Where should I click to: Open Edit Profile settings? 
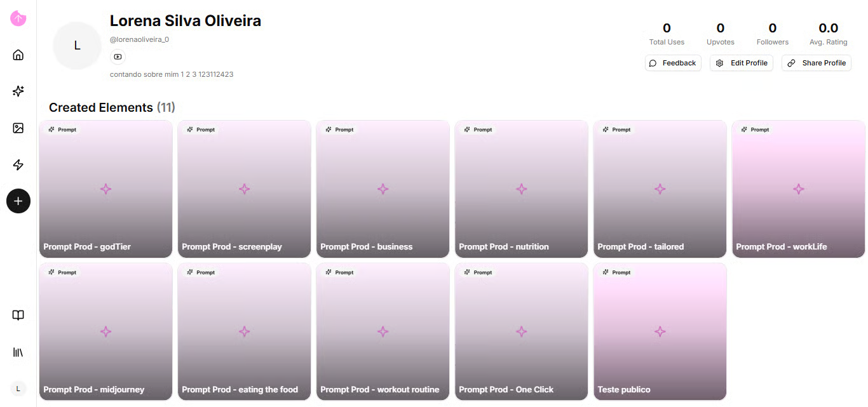[x=742, y=63]
